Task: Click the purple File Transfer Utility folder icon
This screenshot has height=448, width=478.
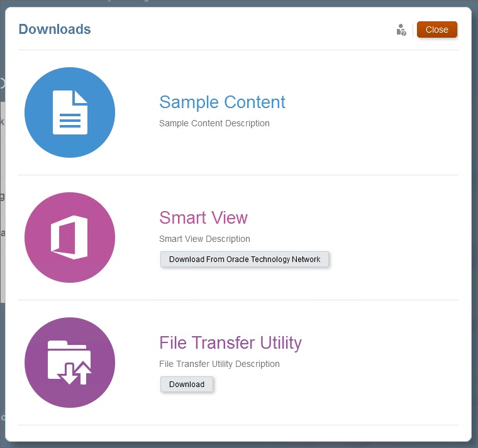Action: tap(70, 363)
